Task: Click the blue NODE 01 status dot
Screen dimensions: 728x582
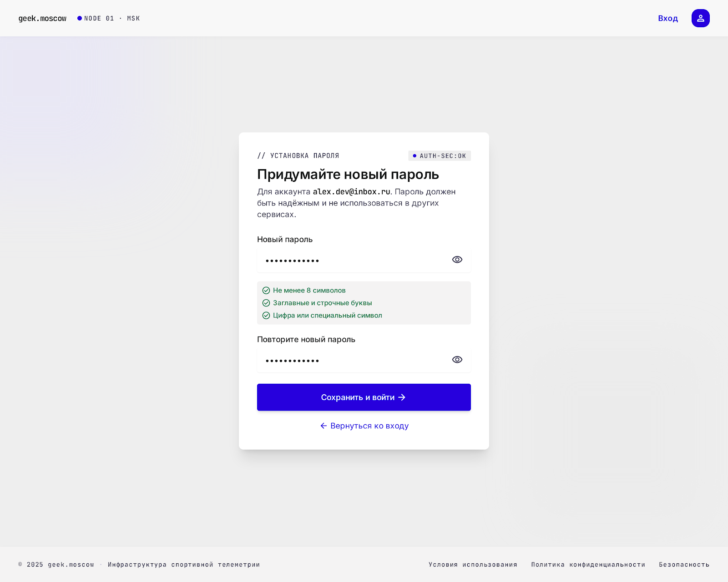Action: point(80,18)
